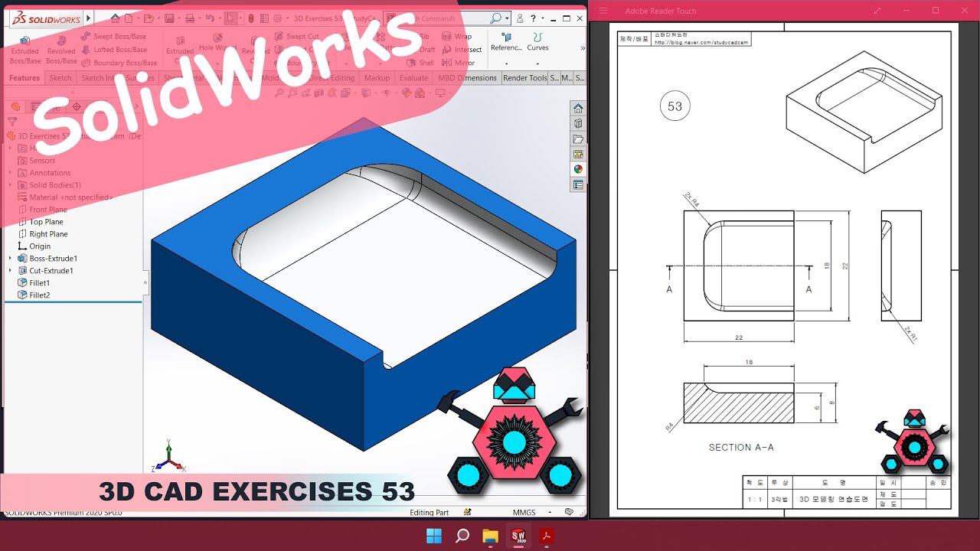The image size is (980, 551).
Task: Select the Origin tree item
Action: (34, 246)
